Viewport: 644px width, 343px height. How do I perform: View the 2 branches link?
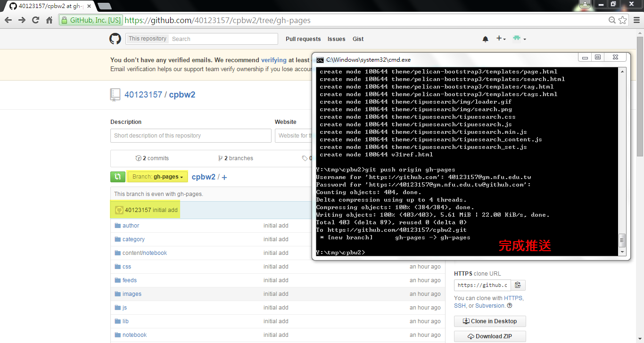point(236,158)
